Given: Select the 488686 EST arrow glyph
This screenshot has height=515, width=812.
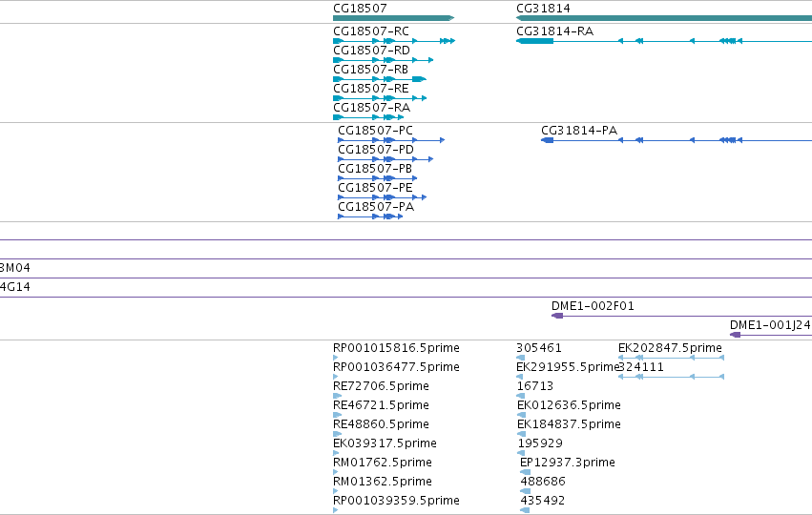Looking at the screenshot, I should tap(525, 492).
